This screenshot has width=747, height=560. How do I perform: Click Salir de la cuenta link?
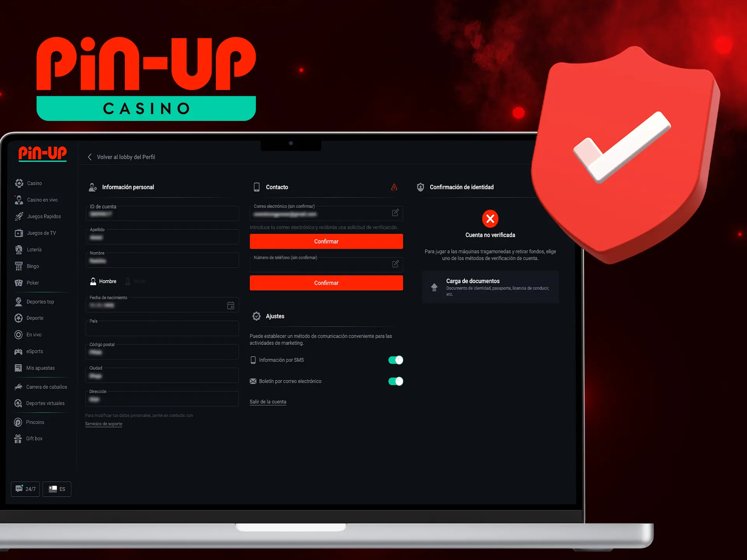point(268,401)
